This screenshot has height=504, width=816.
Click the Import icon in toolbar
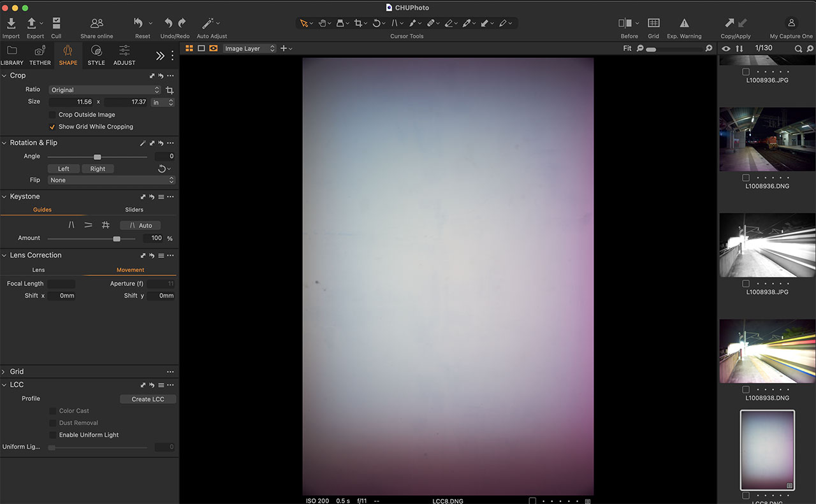(x=11, y=24)
